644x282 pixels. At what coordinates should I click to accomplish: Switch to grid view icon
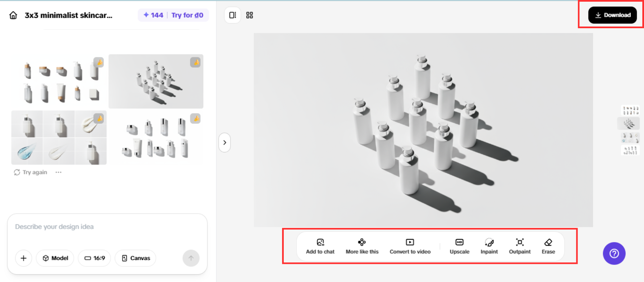pyautogui.click(x=250, y=15)
